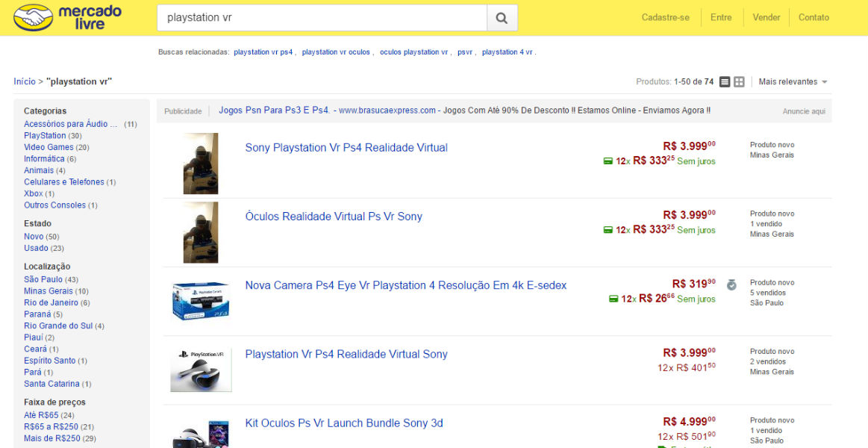Screen dimensions: 868x448
Task: Click Kit Oculos Ps Vr bundle thumbnail
Action: 200,434
